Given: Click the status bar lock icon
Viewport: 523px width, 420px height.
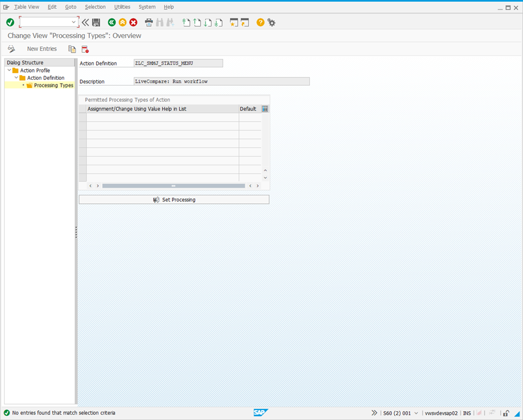Looking at the screenshot, I should (x=506, y=413).
